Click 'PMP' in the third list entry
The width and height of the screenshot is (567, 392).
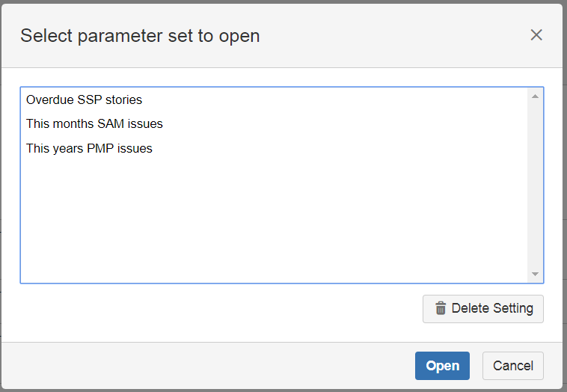pyautogui.click(x=102, y=148)
